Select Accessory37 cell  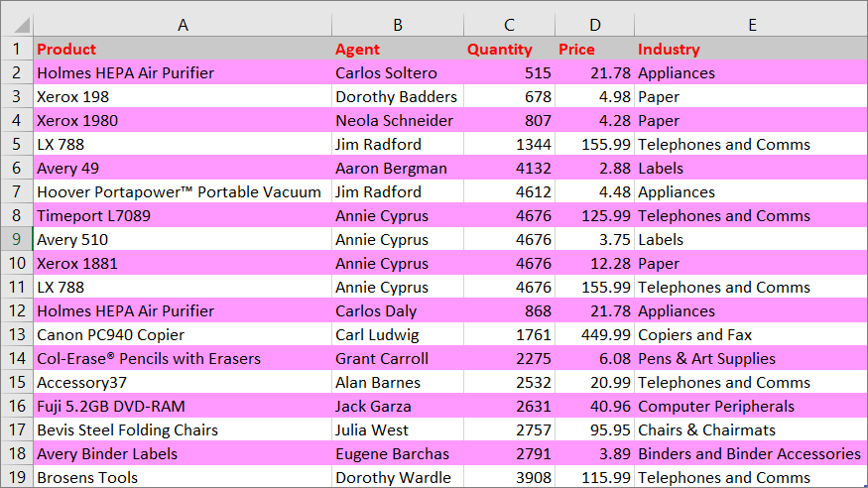[183, 382]
